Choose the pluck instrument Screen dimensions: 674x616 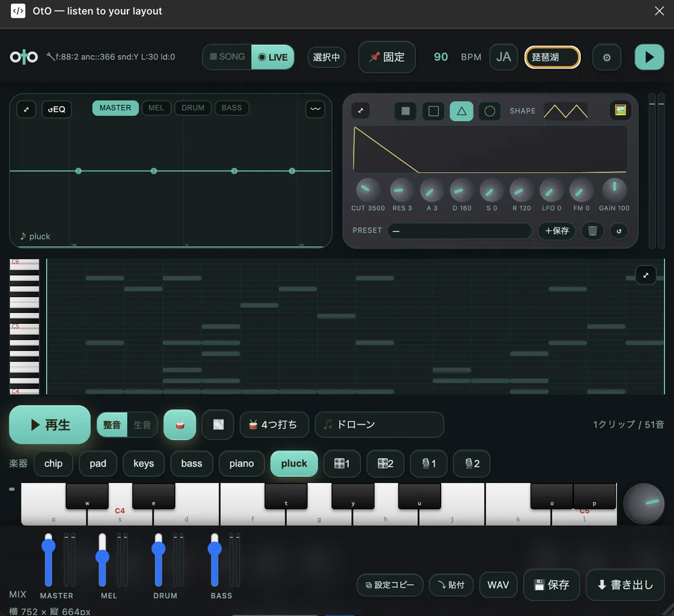click(294, 464)
